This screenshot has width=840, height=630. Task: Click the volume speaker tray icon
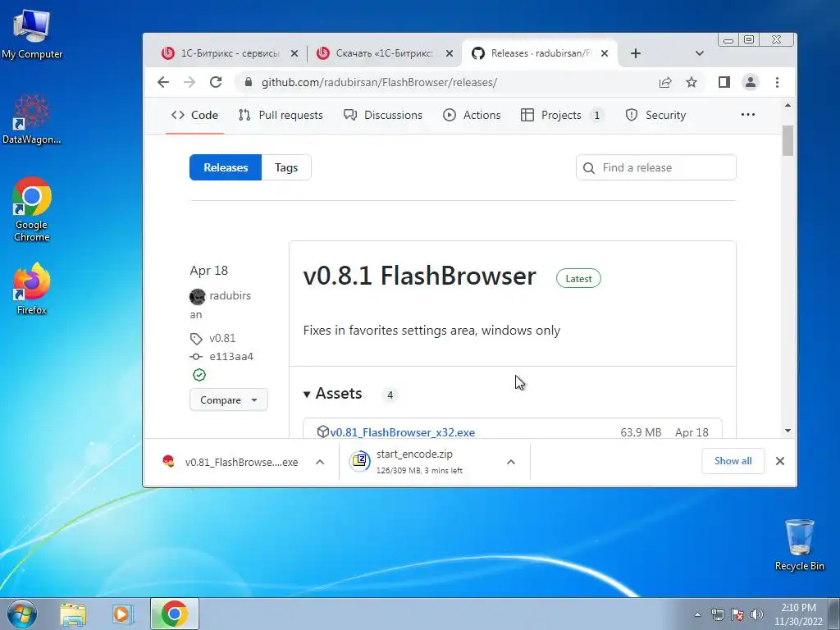(756, 614)
